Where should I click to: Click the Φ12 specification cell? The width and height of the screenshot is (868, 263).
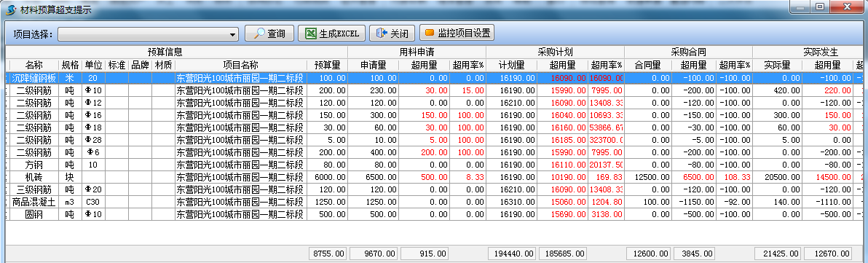click(x=93, y=103)
